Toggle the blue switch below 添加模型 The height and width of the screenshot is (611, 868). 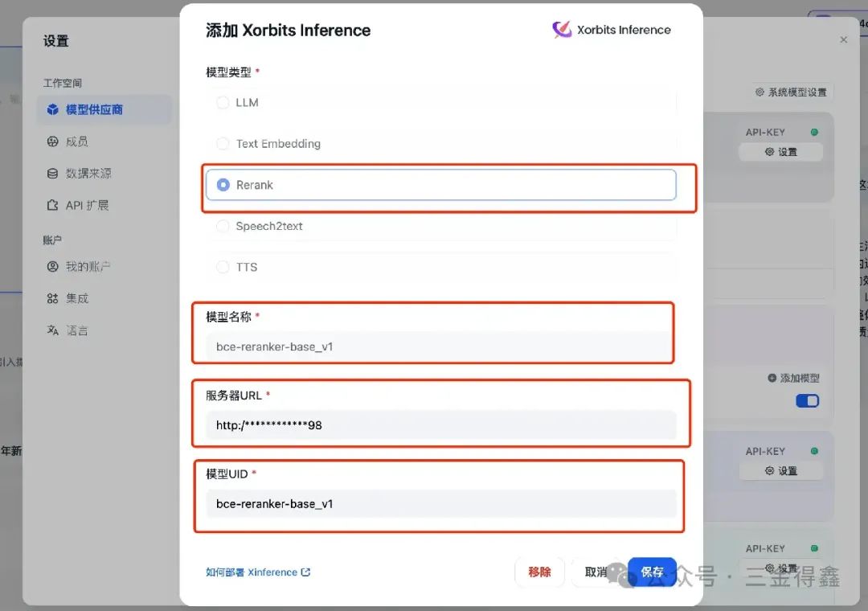[x=807, y=400]
